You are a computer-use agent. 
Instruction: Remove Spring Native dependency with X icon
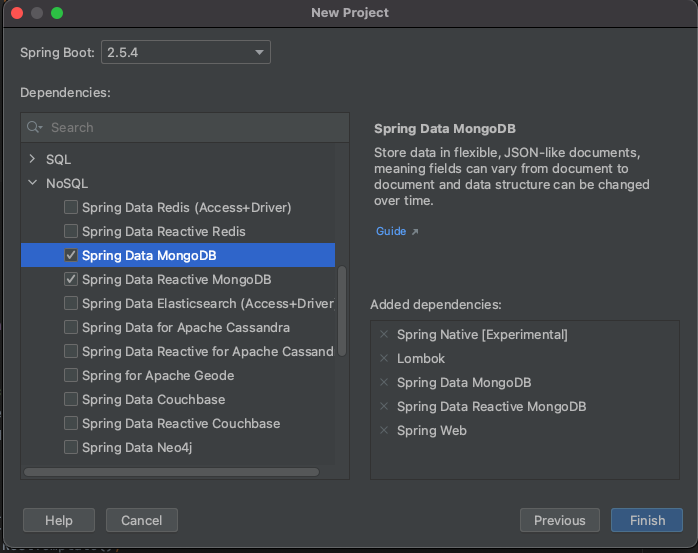[x=384, y=335]
